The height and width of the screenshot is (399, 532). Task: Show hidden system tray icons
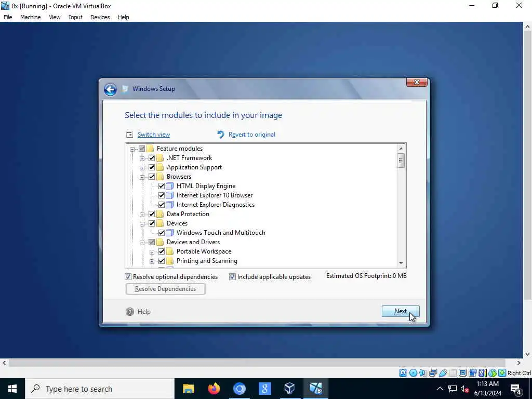tap(440, 389)
